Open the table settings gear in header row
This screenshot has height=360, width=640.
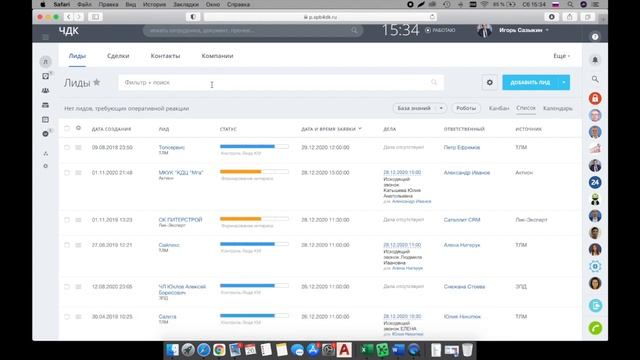78,128
